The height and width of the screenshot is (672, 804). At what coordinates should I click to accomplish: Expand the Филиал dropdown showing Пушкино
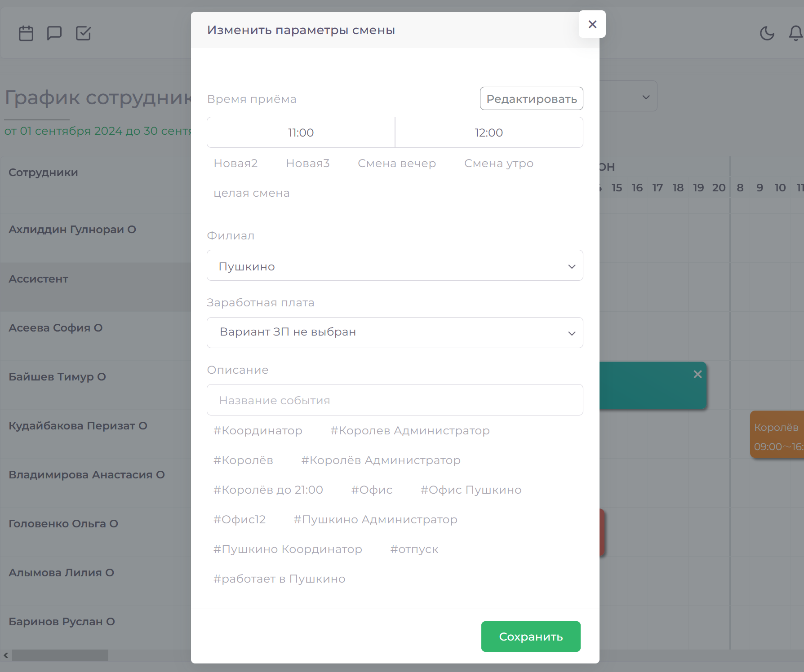tap(395, 265)
